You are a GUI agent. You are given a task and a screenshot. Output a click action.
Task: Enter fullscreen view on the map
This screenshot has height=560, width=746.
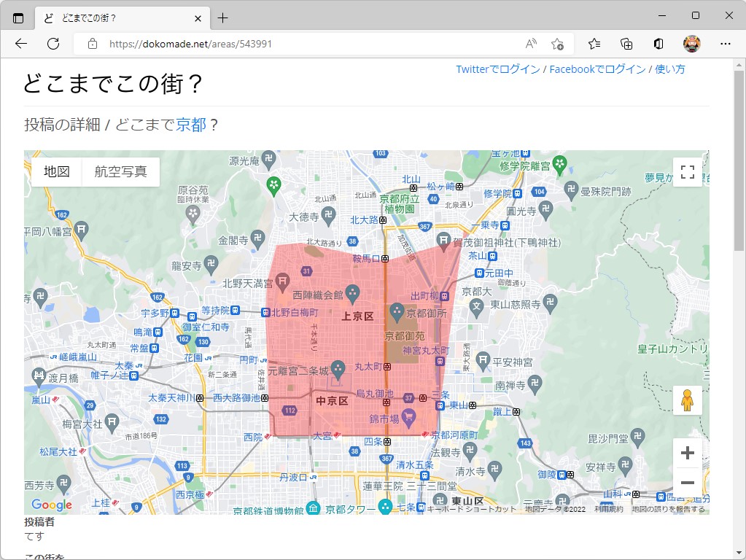coord(686,171)
